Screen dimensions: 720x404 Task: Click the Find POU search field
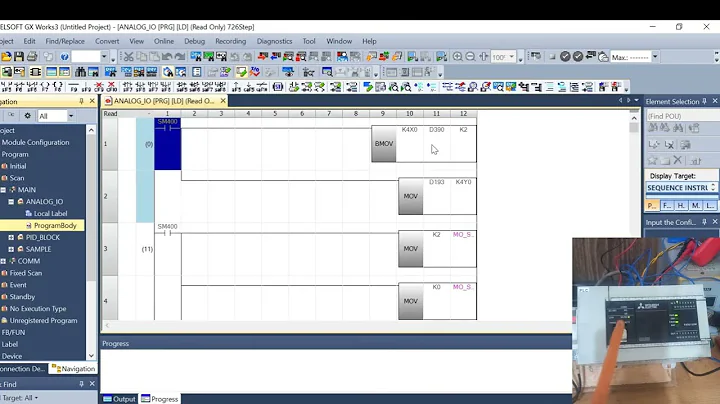tap(681, 116)
